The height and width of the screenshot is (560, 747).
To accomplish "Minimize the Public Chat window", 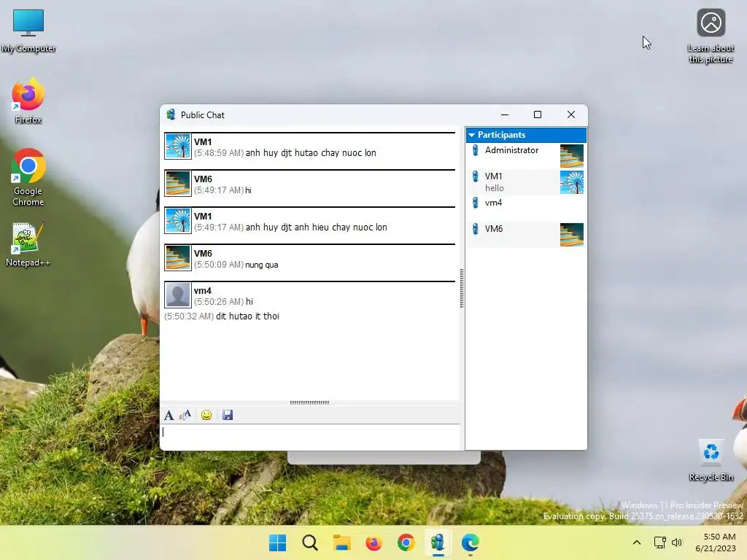I will 505,114.
